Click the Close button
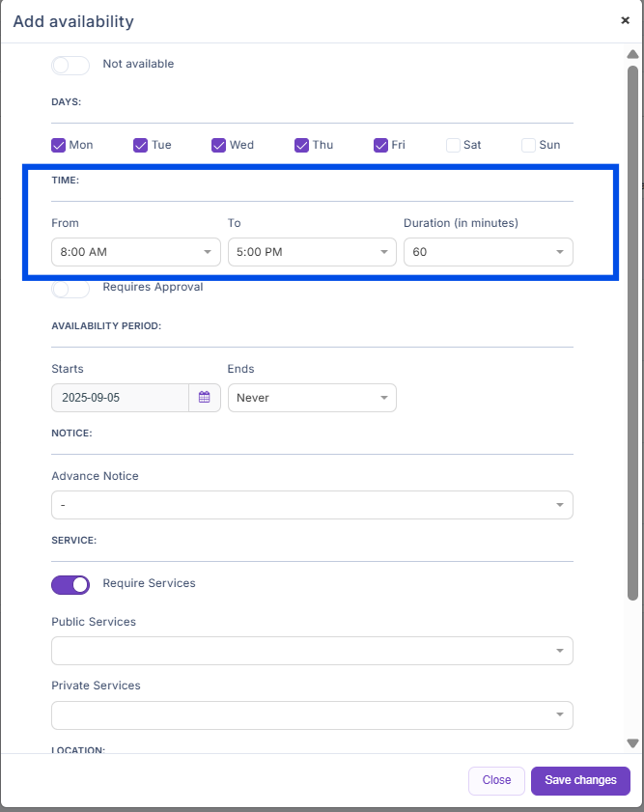The width and height of the screenshot is (644, 812). (x=496, y=780)
